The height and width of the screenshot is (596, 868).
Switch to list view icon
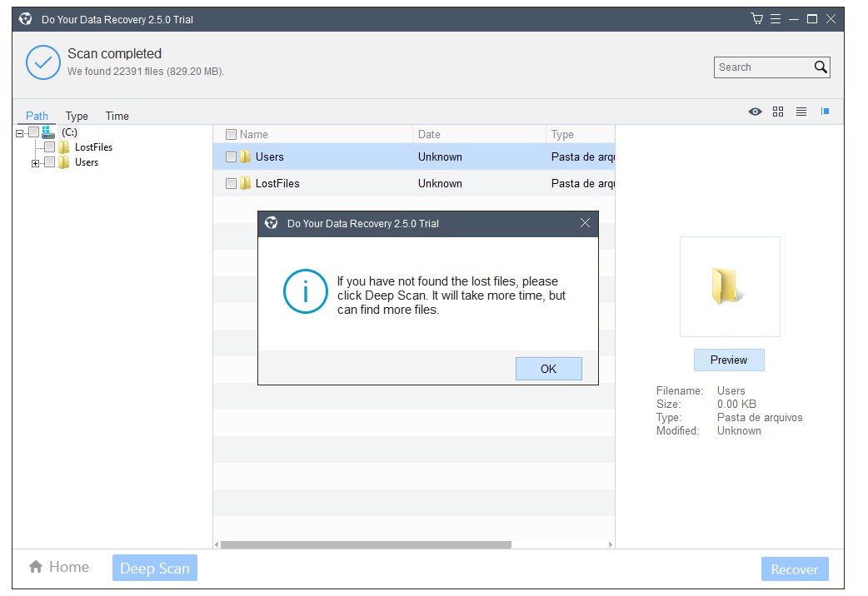801,112
